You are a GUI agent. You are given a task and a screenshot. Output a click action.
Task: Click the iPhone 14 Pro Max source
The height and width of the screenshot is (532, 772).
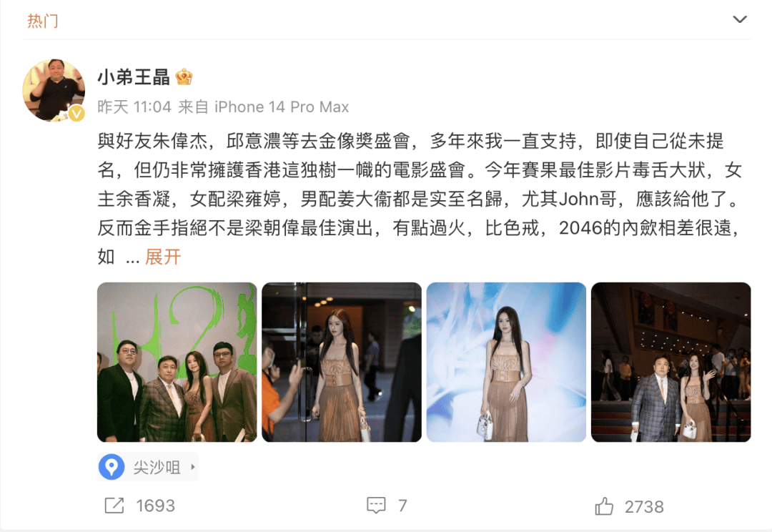point(282,107)
